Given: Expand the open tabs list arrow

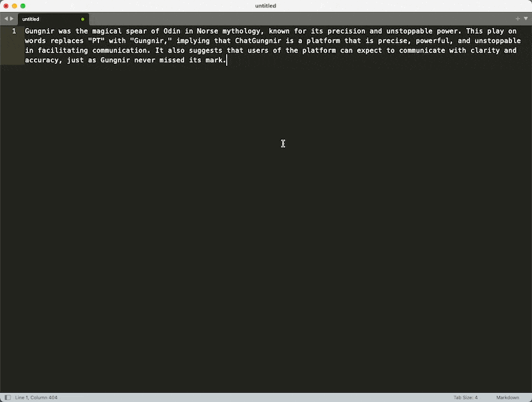Looking at the screenshot, I should coord(525,19).
